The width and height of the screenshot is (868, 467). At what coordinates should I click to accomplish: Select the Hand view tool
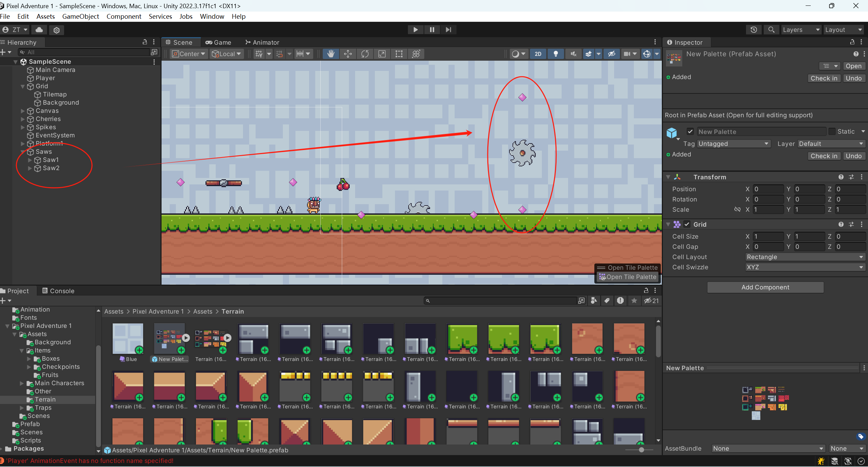pyautogui.click(x=331, y=54)
